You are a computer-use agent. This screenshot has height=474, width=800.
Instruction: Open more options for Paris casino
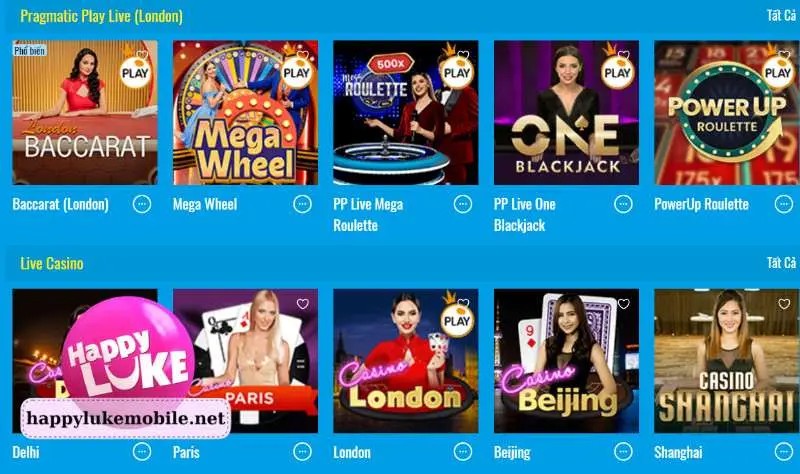[303, 452]
